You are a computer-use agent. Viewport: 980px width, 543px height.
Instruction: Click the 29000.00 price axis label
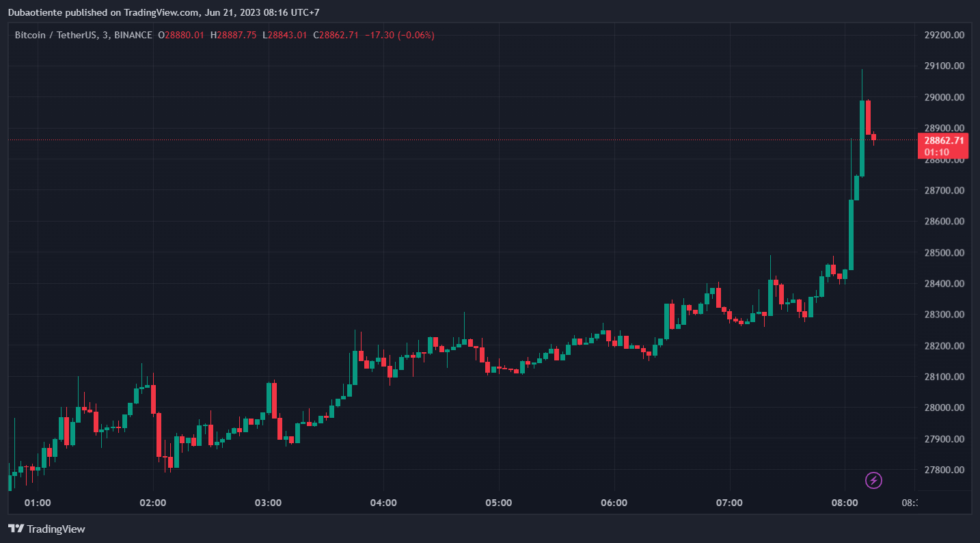pyautogui.click(x=944, y=97)
